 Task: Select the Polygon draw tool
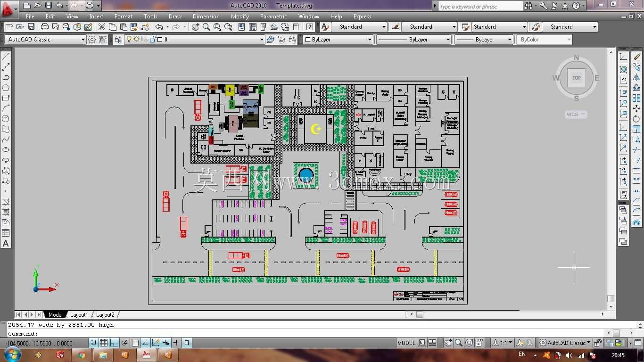tap(6, 88)
